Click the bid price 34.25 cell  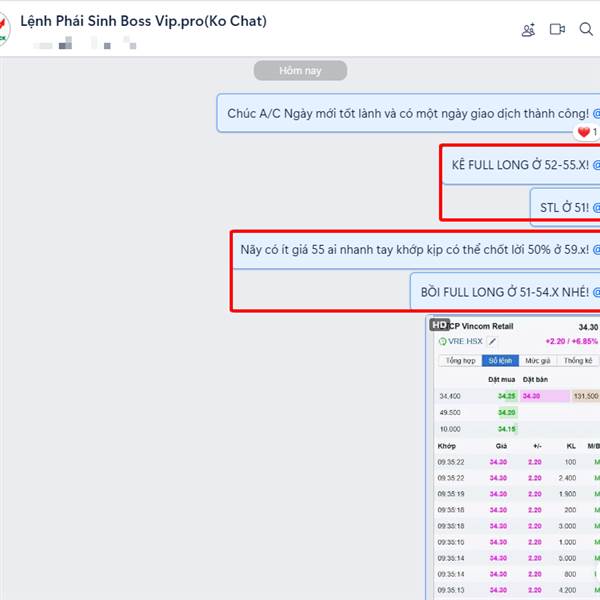coord(507,396)
